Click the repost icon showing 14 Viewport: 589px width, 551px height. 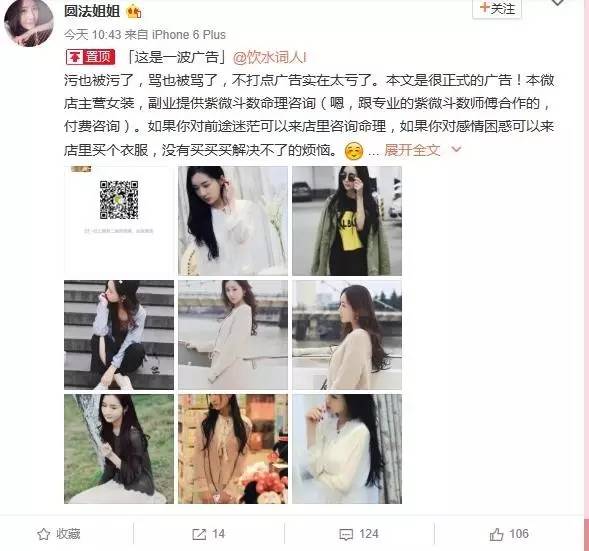coord(199,534)
